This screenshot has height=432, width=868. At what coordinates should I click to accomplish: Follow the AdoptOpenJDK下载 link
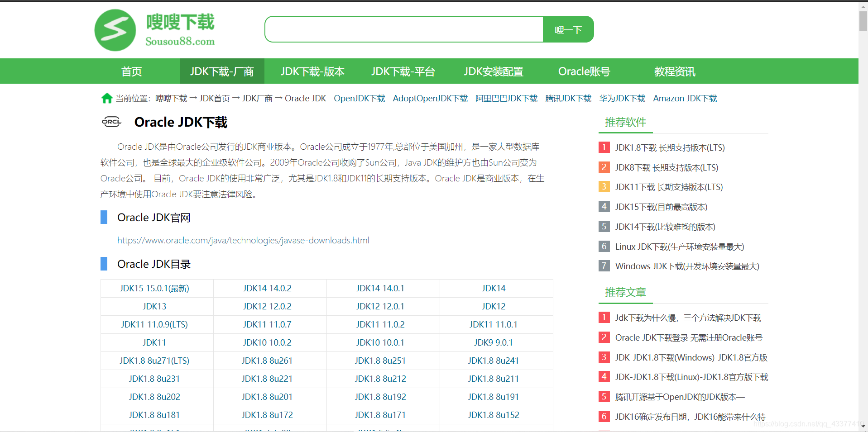[x=430, y=99]
